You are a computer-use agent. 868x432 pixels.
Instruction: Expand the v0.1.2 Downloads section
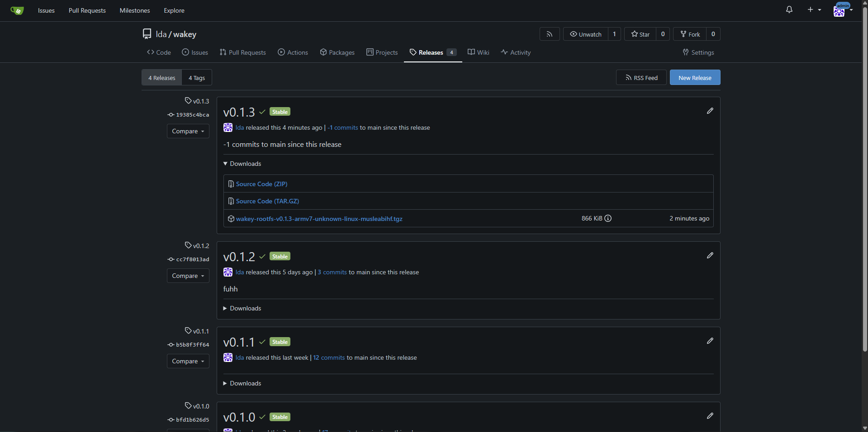(242, 308)
